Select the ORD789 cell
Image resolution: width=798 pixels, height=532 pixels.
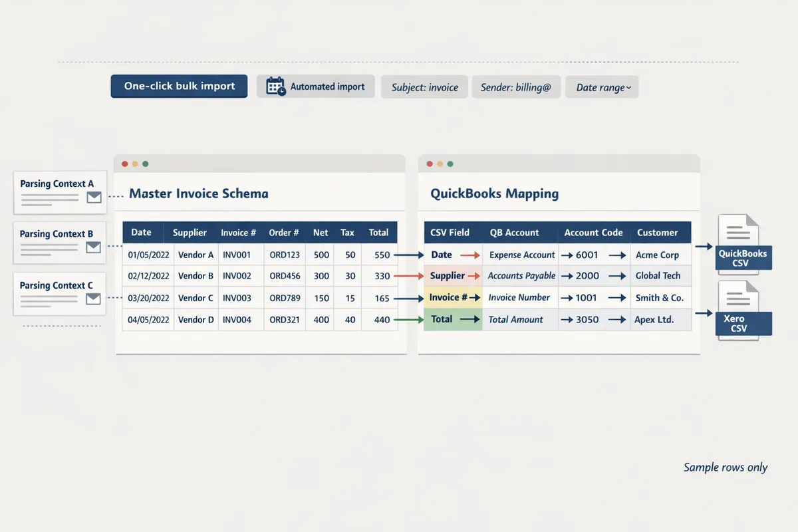[x=285, y=298]
